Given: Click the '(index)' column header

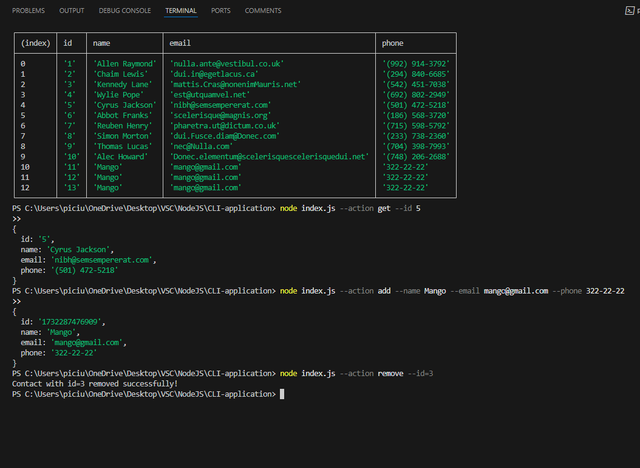Looking at the screenshot, I should tap(36, 43).
